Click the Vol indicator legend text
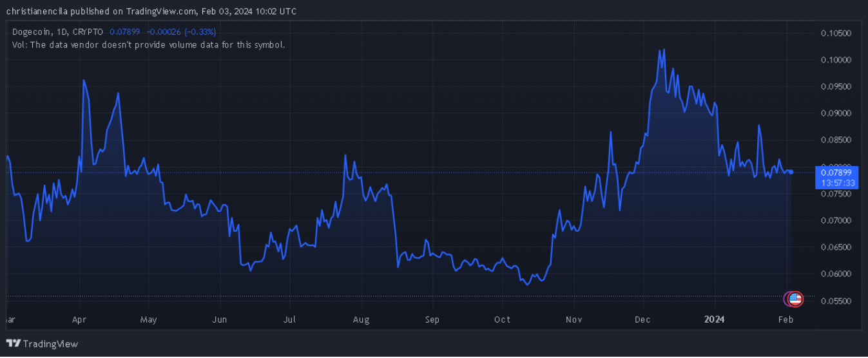The image size is (868, 358). click(x=148, y=45)
